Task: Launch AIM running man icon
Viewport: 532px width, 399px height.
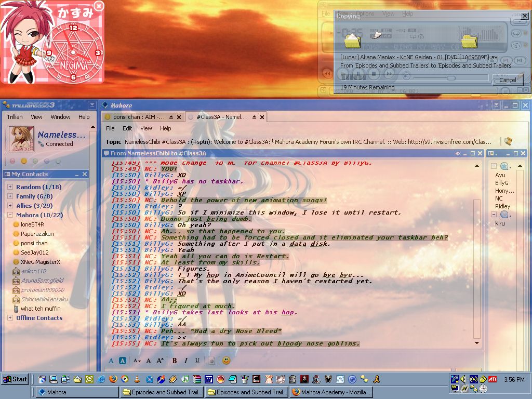Action: pos(376,379)
